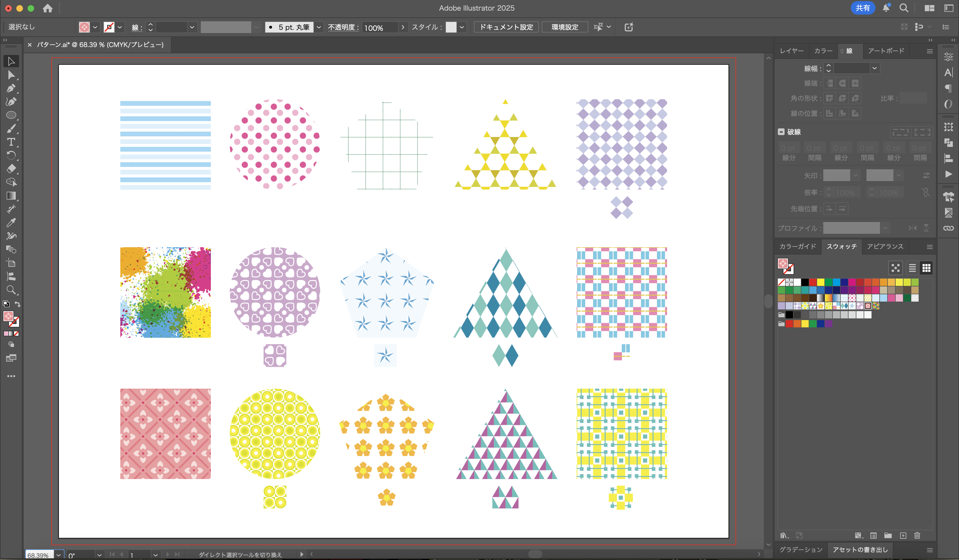
Task: Expand the 不透明度 opacity arrow
Action: pyautogui.click(x=403, y=27)
